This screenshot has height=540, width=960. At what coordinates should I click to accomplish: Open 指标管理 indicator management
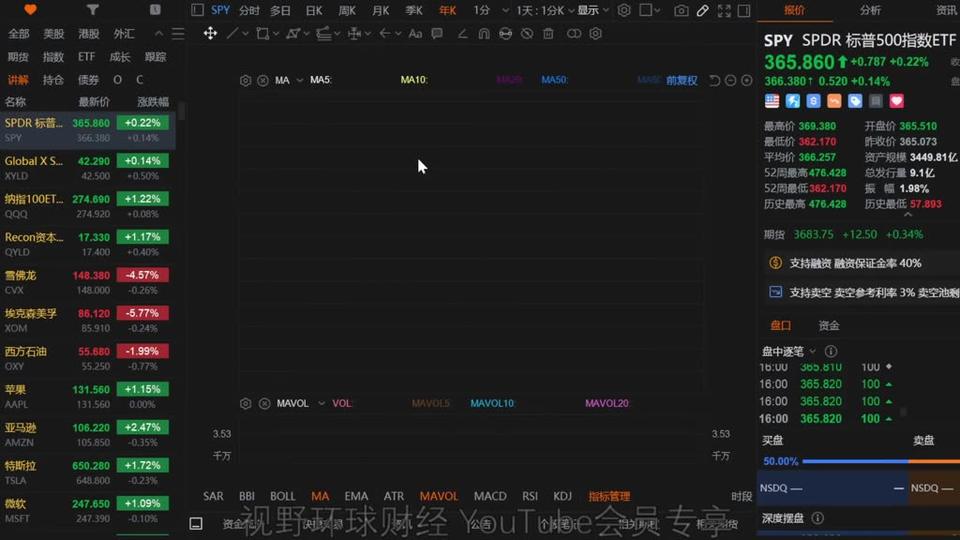click(x=609, y=496)
